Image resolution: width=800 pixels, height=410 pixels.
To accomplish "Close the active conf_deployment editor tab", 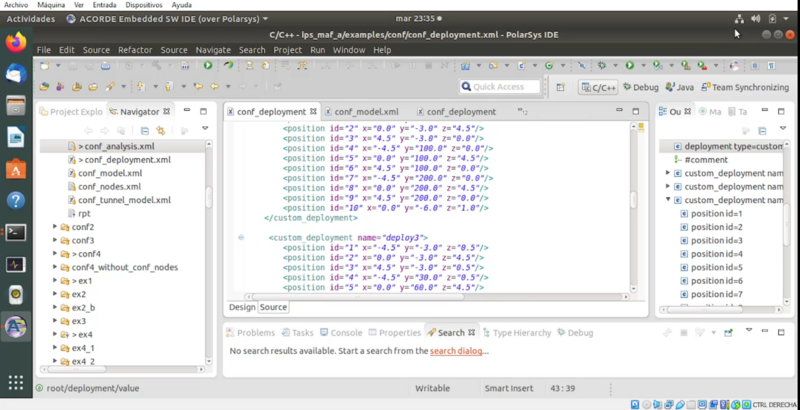I will pyautogui.click(x=313, y=111).
